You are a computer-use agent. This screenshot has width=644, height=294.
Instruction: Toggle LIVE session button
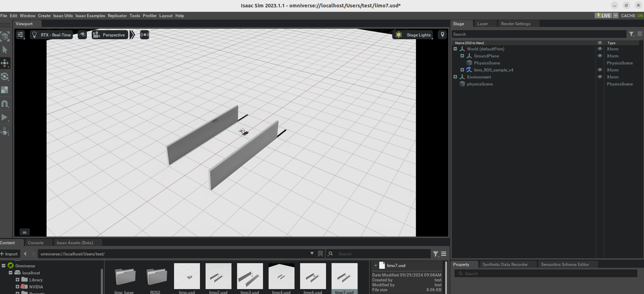[603, 15]
